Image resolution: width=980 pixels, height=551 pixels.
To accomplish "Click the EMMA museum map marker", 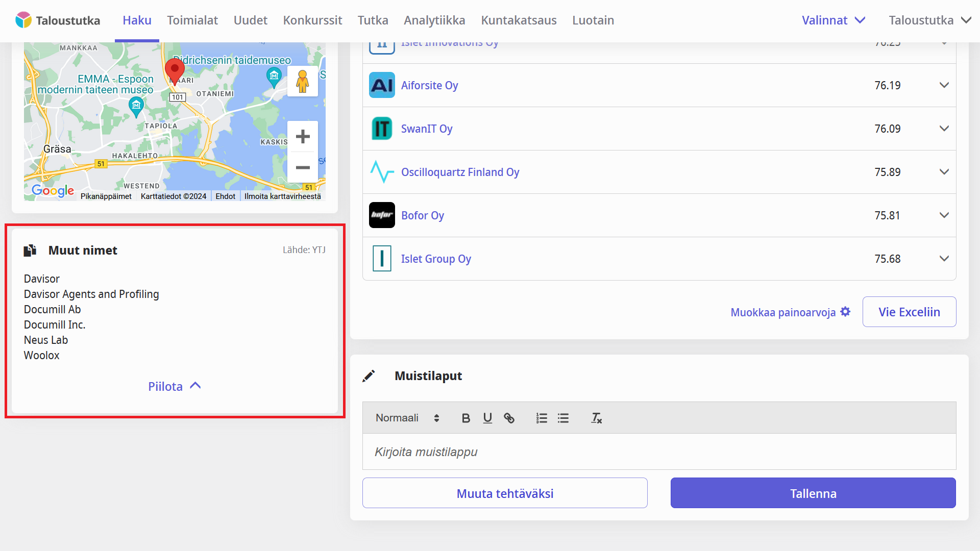I will (x=136, y=107).
